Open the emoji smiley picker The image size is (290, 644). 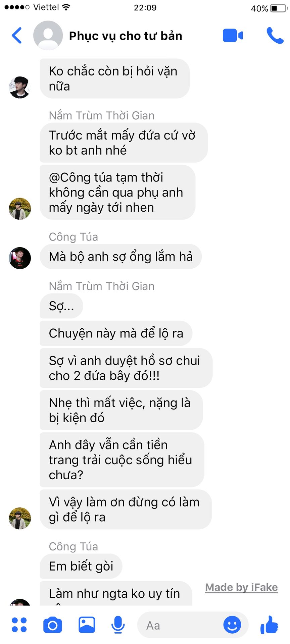point(232,625)
